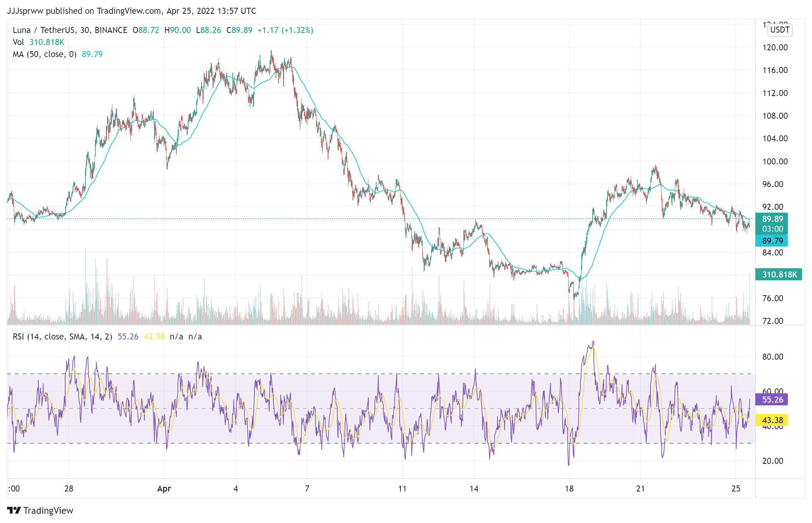Click the Open value O88.72 in legend
812x523 pixels.
point(146,30)
